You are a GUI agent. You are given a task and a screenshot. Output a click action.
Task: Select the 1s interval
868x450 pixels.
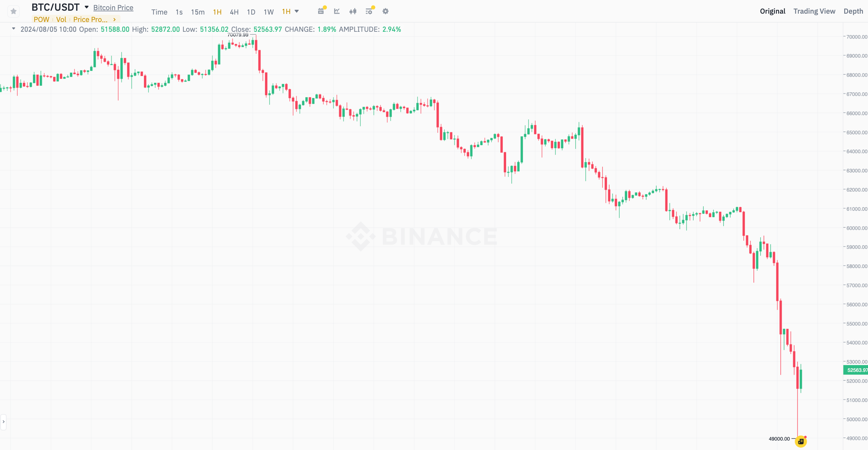point(179,12)
